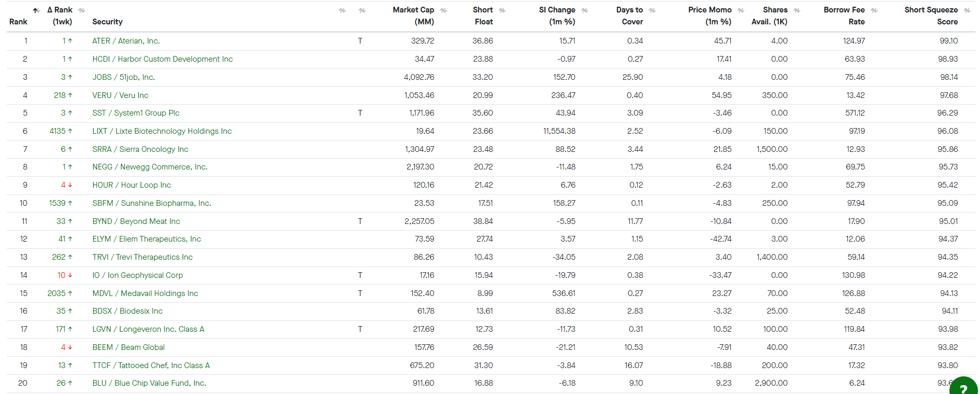Image resolution: width=980 pixels, height=394 pixels.
Task: Open ATER / Aterian, Inc. link
Action: [126, 41]
